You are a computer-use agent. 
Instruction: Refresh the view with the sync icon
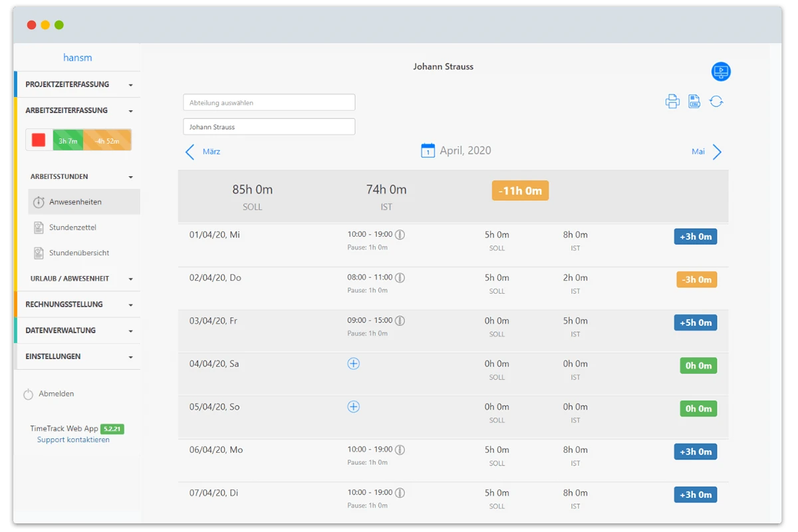click(716, 101)
